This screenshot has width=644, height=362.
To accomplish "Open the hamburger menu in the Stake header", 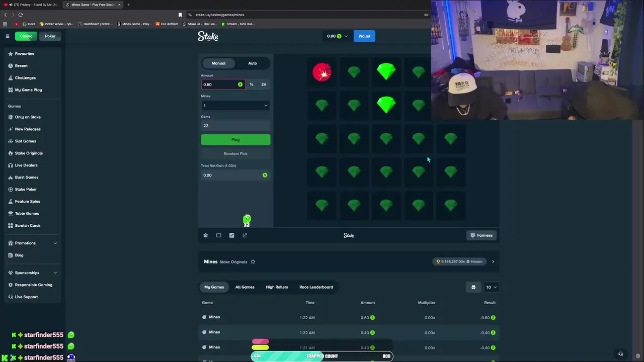I will [8, 36].
